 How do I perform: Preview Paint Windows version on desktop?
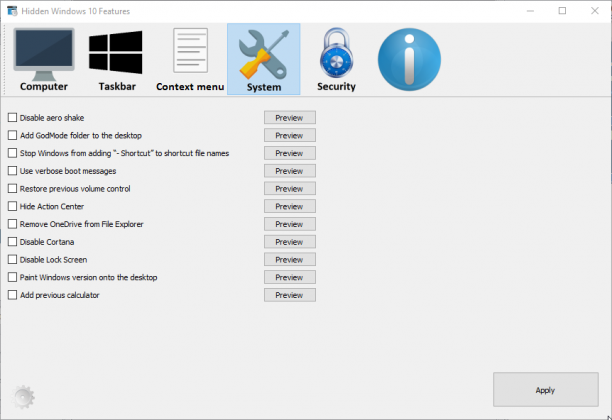tap(290, 278)
